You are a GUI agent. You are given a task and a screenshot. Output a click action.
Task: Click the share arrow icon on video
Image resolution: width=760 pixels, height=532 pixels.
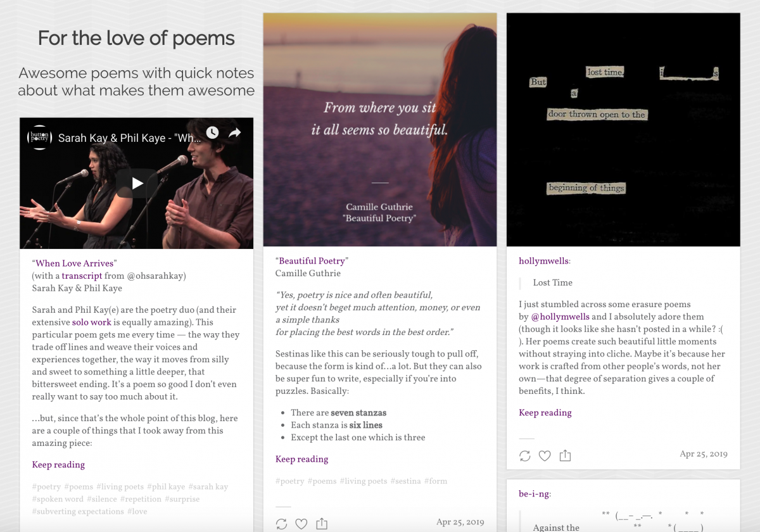coord(234,132)
